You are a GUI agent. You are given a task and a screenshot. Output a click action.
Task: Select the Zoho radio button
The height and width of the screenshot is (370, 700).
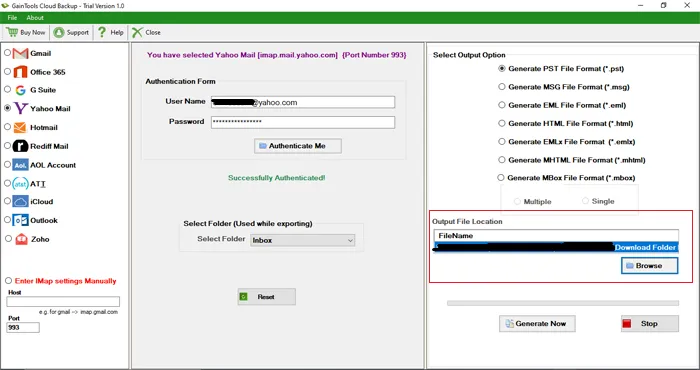(8, 239)
